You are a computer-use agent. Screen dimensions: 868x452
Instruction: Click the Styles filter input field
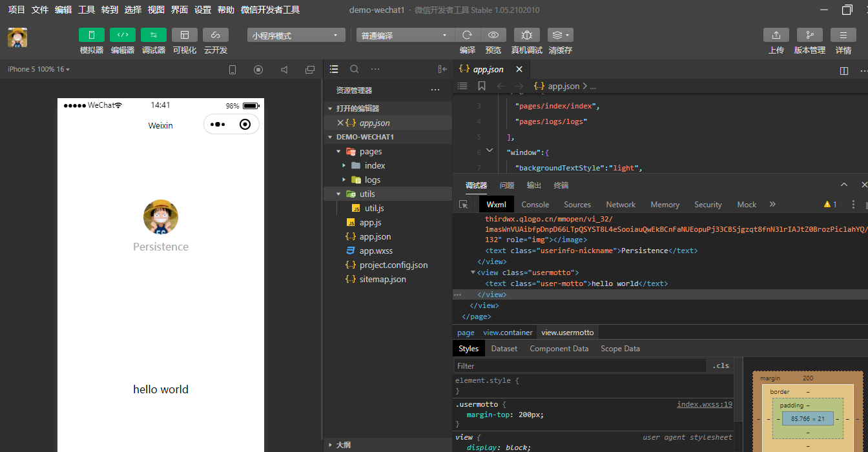(579, 366)
